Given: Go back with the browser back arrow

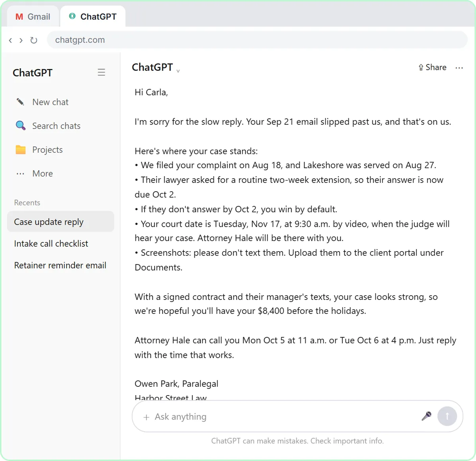Looking at the screenshot, I should 10,40.
